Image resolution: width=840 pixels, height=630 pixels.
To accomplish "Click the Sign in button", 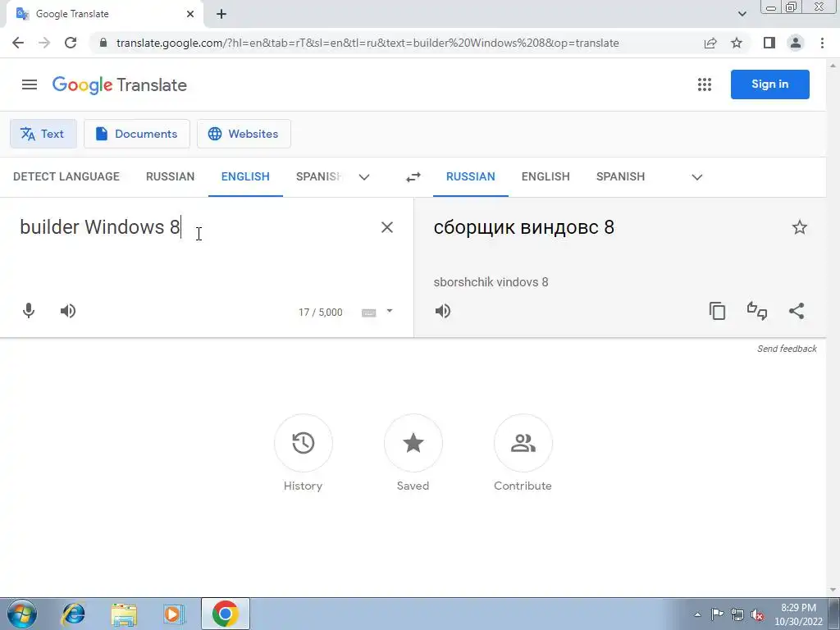I will click(769, 84).
